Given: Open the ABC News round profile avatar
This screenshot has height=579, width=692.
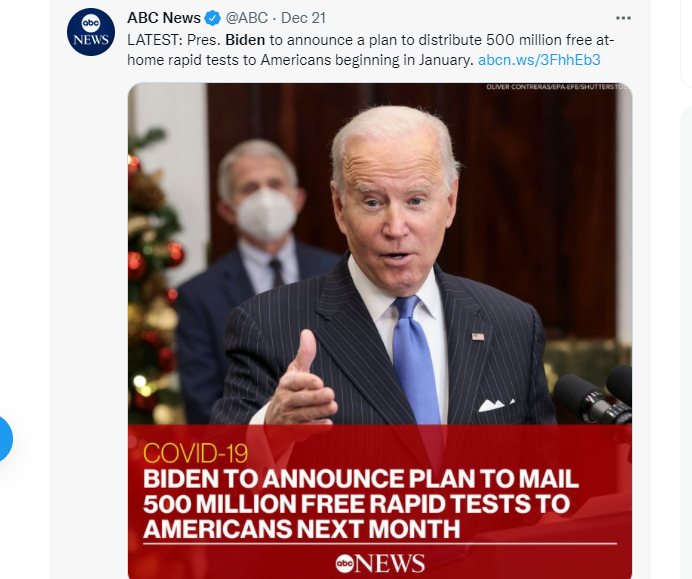Looking at the screenshot, I should tap(91, 31).
